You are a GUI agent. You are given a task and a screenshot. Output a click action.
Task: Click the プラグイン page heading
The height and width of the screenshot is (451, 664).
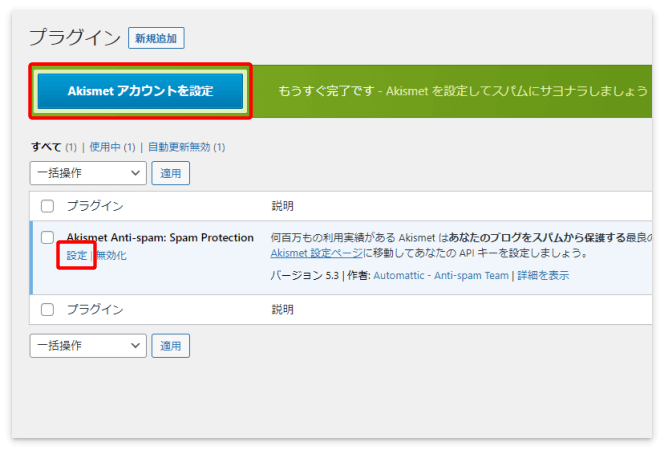pos(75,37)
